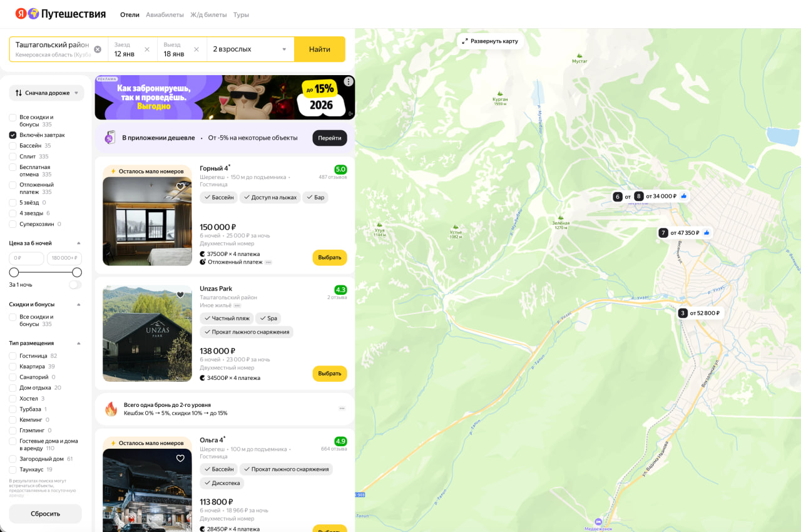Enable the Бассейн filter checkbox
The image size is (801, 532).
pyautogui.click(x=13, y=146)
